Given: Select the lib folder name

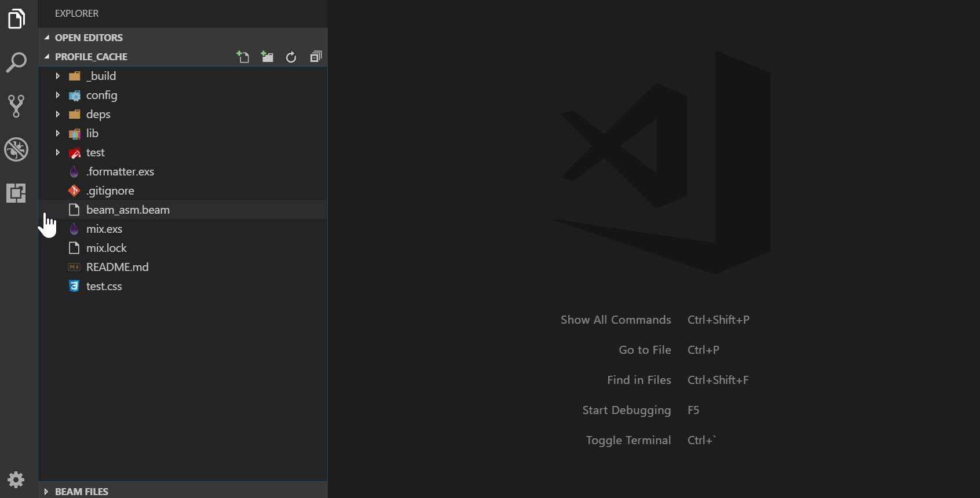Looking at the screenshot, I should point(92,133).
